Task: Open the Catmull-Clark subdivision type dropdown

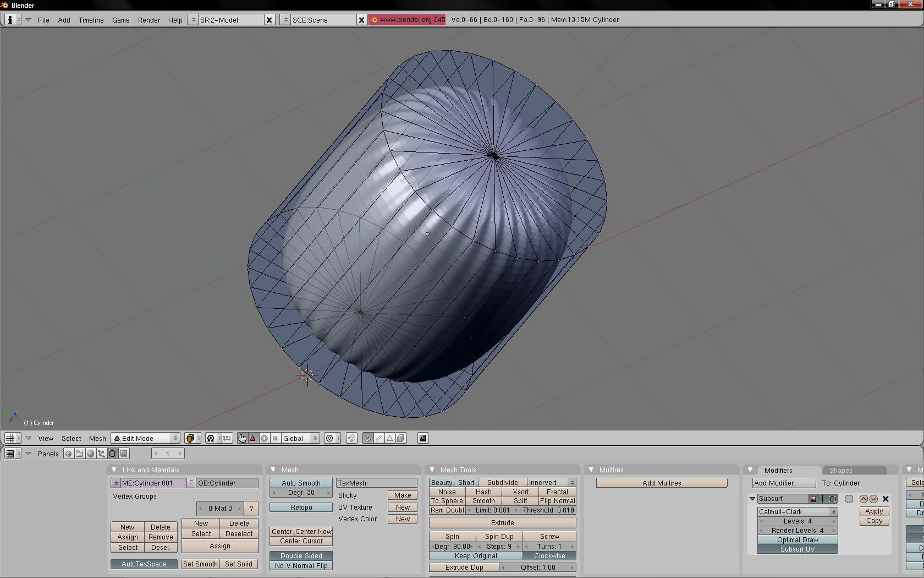Action: 797,512
